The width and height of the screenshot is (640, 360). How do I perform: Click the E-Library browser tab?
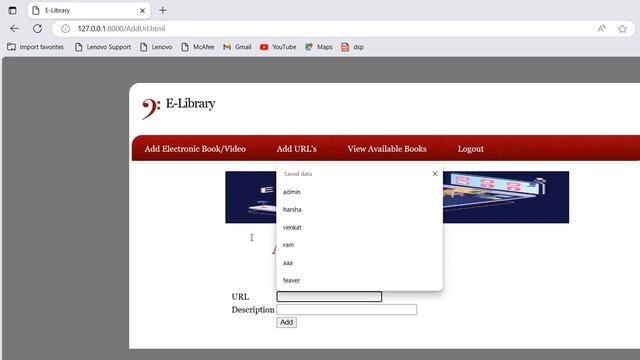(89, 11)
